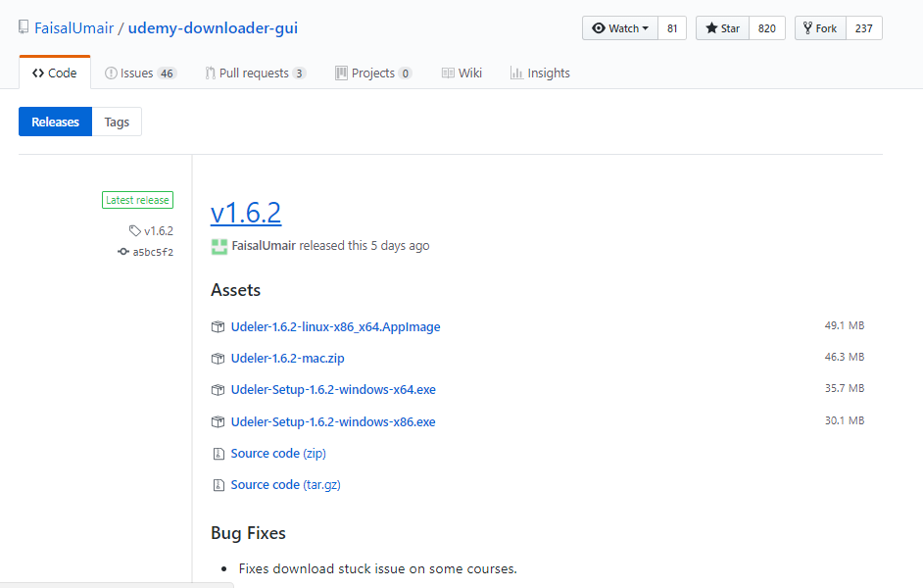Open the v1.6.2 release title

[x=246, y=213]
